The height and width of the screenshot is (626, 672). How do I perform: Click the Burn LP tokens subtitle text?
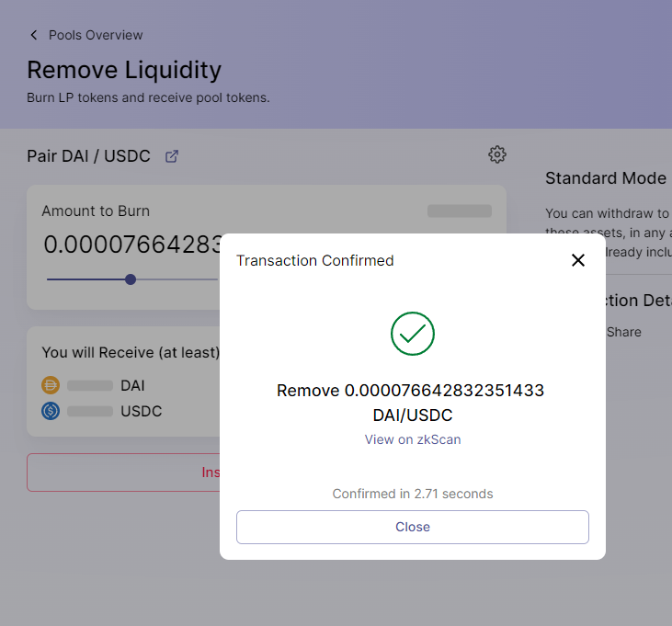tap(148, 97)
